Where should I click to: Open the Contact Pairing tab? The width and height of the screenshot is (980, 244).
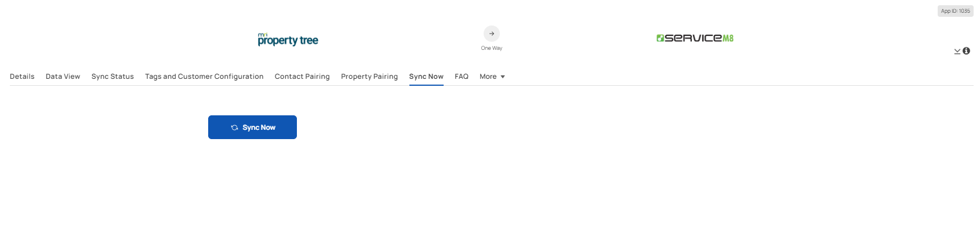pyautogui.click(x=302, y=77)
